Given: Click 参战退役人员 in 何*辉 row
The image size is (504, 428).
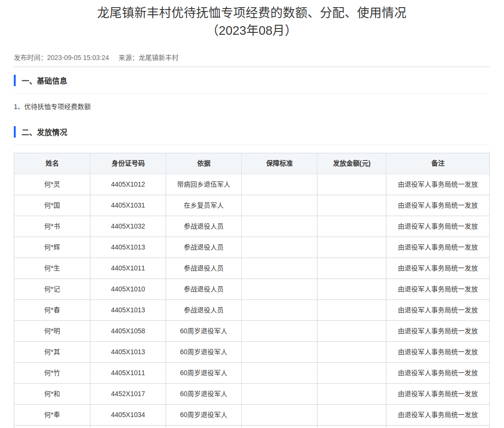Looking at the screenshot, I should coord(204,247).
